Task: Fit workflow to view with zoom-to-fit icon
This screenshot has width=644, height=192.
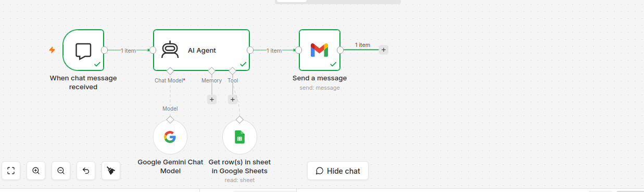Action: point(11,171)
